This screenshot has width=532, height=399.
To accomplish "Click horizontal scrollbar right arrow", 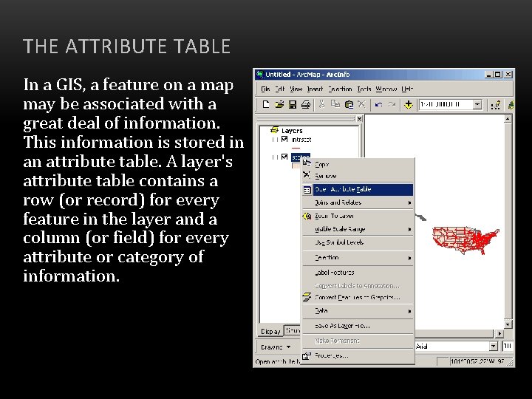I will (499, 333).
